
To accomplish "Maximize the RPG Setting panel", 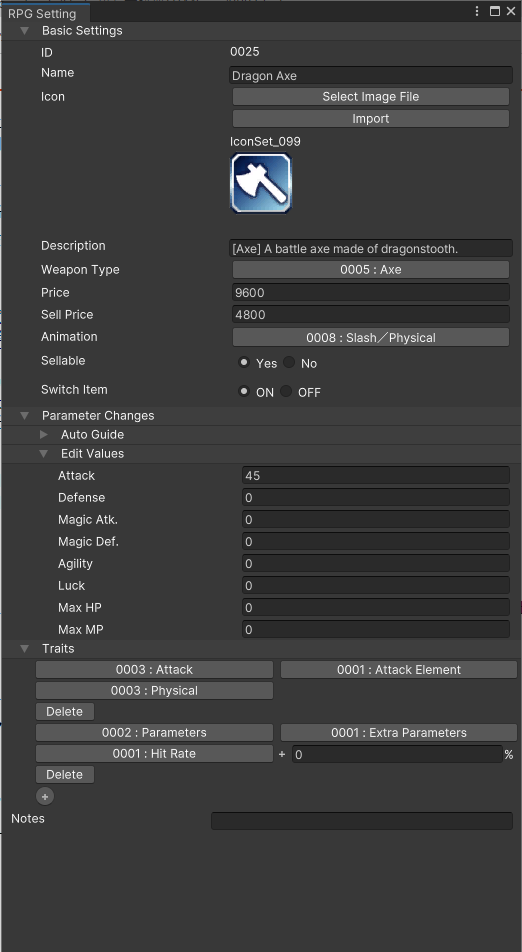I will coord(495,11).
